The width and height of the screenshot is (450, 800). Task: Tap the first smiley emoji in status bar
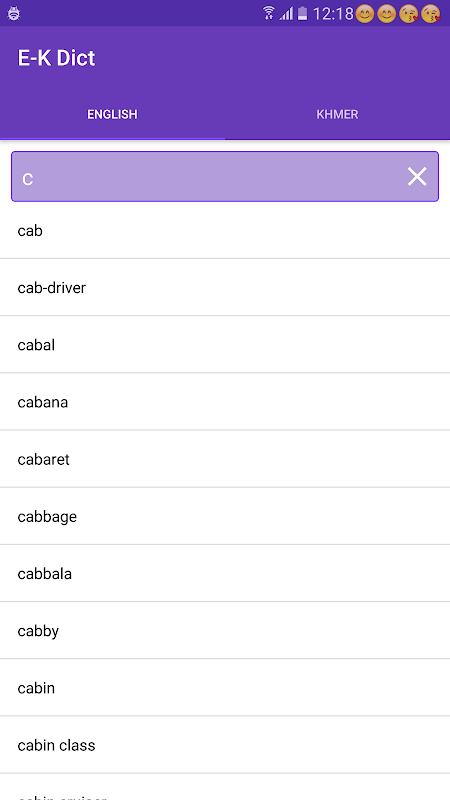[365, 14]
